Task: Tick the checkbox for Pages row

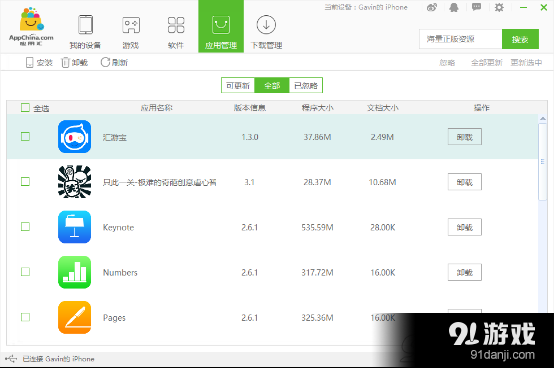Action: coord(25,317)
